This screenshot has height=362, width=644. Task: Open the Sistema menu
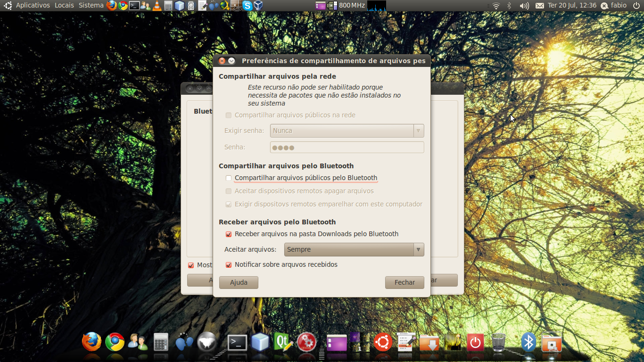[91, 6]
